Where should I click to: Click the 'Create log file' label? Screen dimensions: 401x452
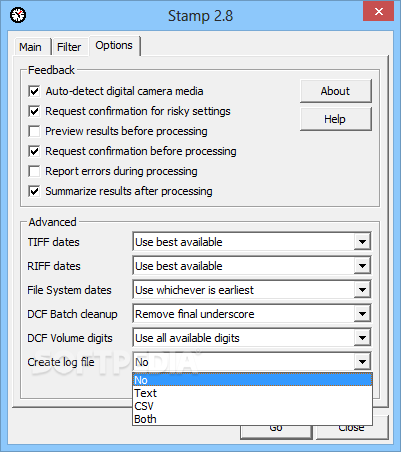[x=61, y=362]
